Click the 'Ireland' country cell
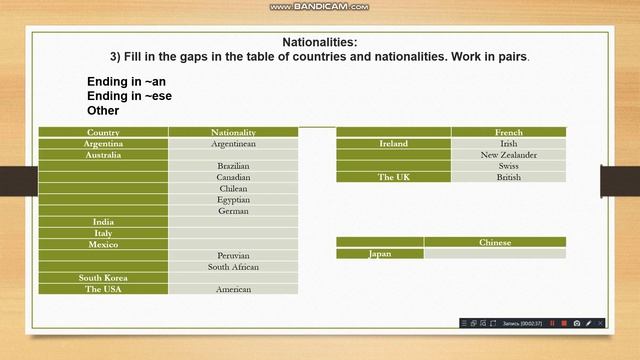The image size is (640, 360). pyautogui.click(x=393, y=144)
